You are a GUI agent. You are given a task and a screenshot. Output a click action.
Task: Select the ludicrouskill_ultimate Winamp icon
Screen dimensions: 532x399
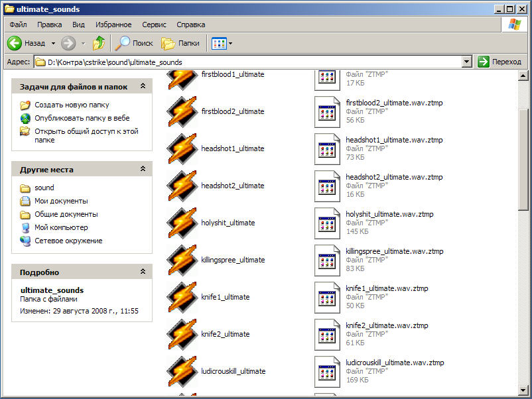pos(182,372)
